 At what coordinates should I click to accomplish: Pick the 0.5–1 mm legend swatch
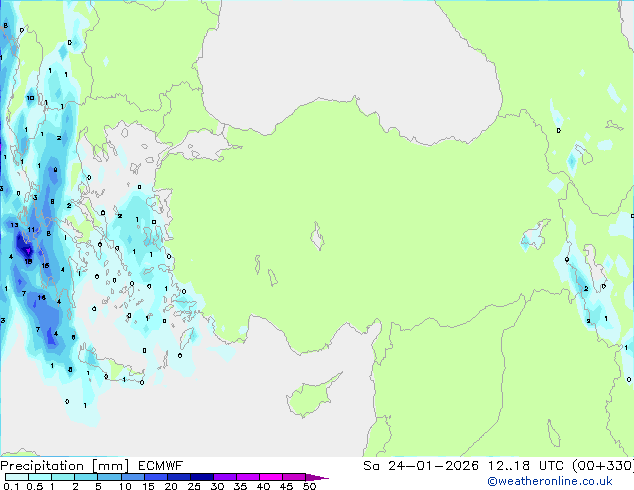click(x=40, y=477)
